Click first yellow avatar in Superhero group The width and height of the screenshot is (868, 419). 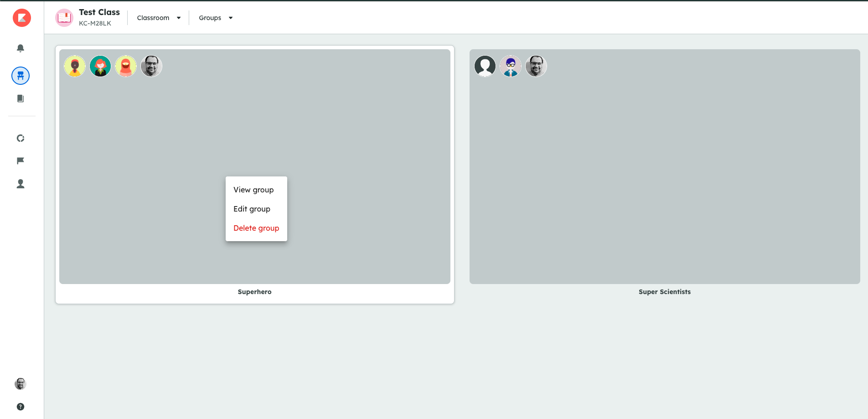[x=75, y=66]
